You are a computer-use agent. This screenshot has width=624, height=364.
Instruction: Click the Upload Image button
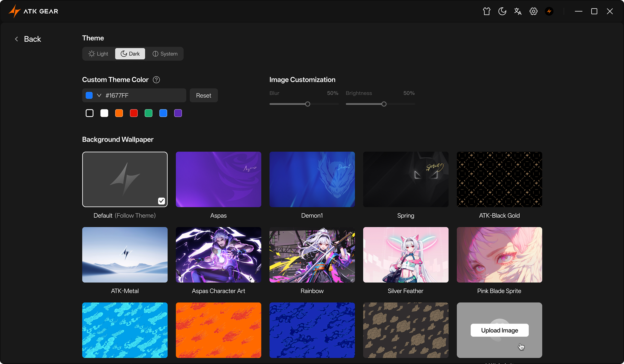[x=499, y=330]
